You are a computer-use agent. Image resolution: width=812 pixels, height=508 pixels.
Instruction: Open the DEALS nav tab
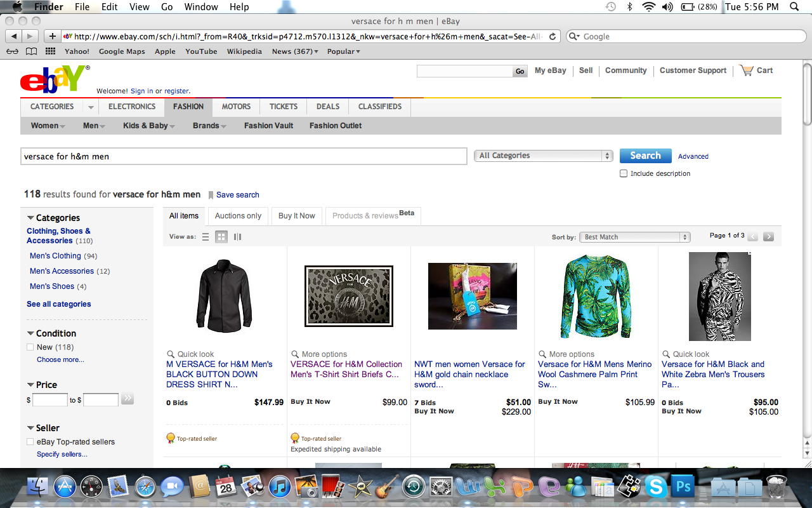[328, 107]
